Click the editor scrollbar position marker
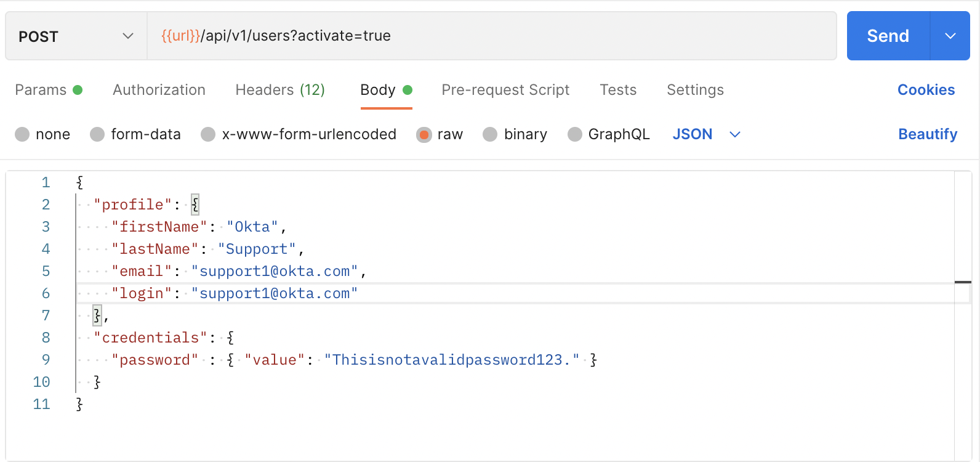980x462 pixels. tap(963, 282)
